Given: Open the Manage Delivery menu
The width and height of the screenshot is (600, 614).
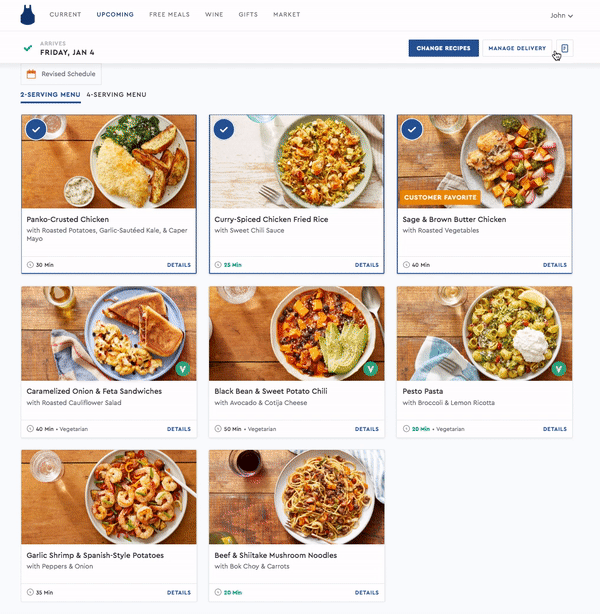Looking at the screenshot, I should [x=517, y=48].
